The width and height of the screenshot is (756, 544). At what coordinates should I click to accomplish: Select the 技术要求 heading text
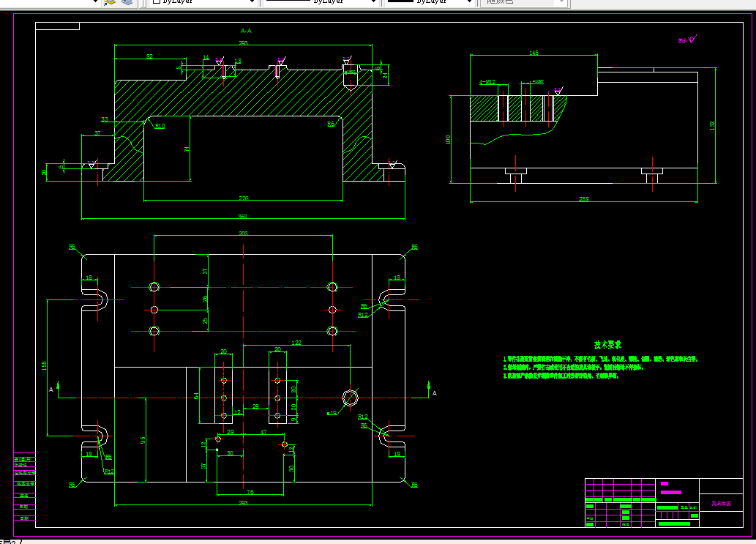[607, 345]
